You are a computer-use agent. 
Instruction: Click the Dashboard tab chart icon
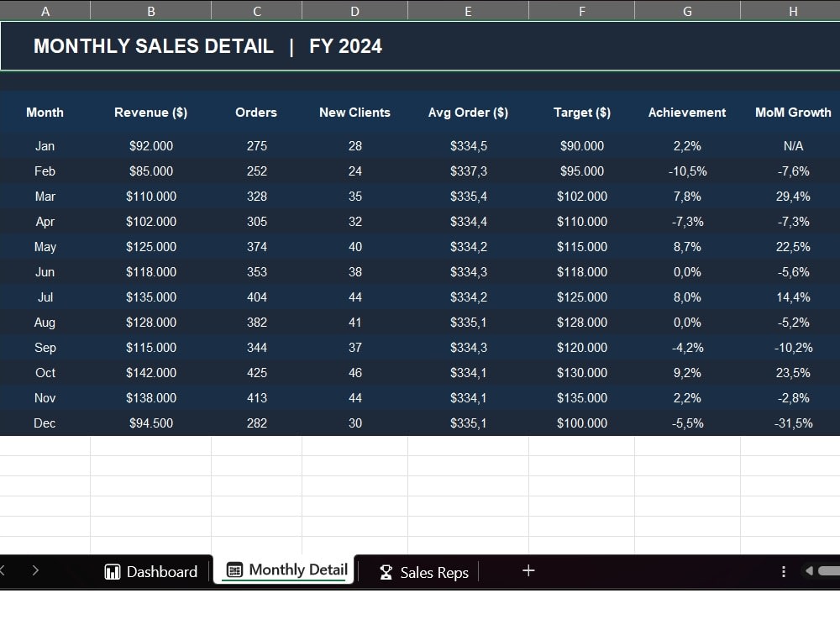(x=112, y=572)
